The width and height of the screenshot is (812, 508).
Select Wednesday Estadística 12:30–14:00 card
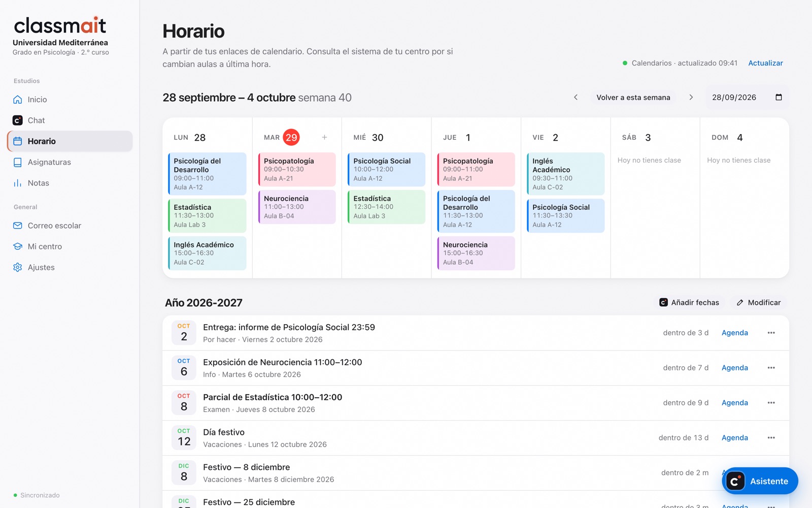pyautogui.click(x=386, y=207)
